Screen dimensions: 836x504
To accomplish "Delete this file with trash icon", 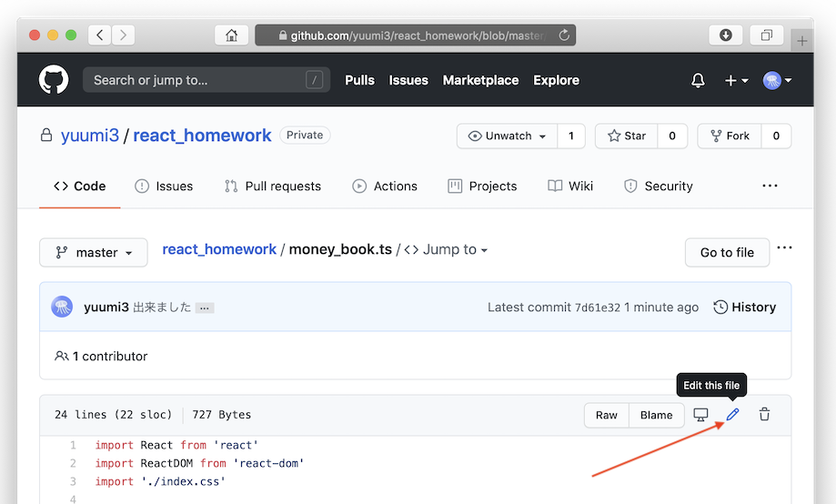I will 764,415.
